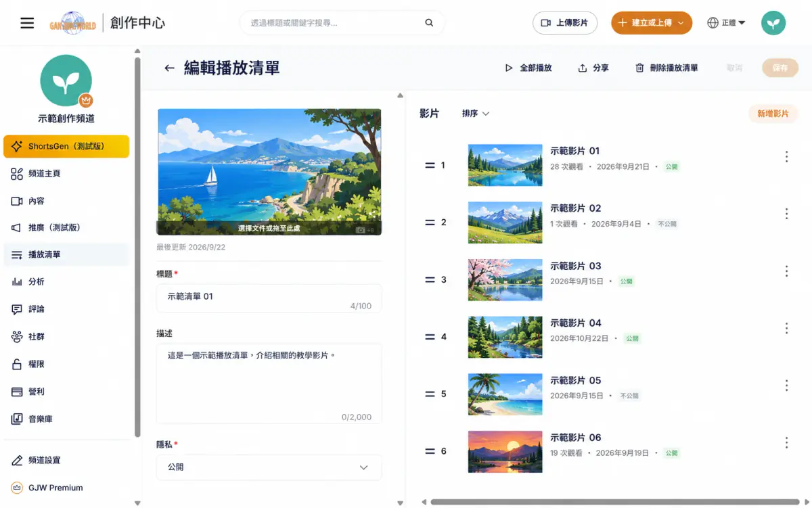The height and width of the screenshot is (508, 812).
Task: Open 社群 in sidebar
Action: [x=66, y=337]
